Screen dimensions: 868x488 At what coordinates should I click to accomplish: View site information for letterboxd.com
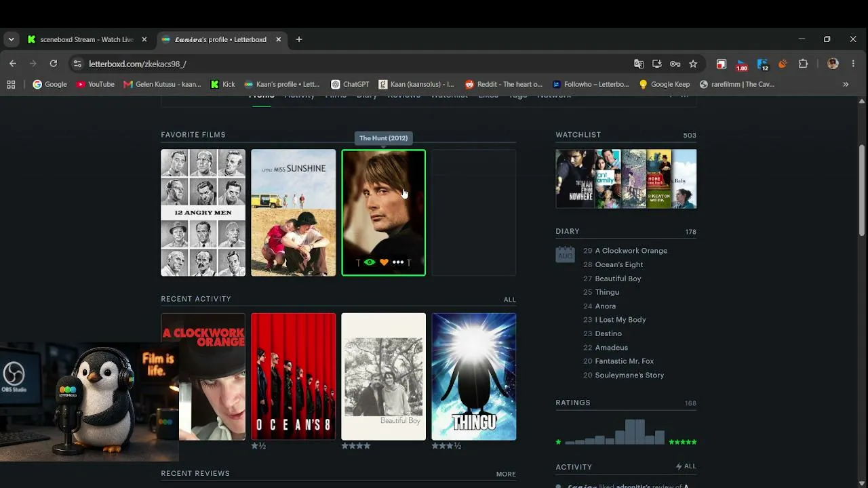click(x=77, y=64)
